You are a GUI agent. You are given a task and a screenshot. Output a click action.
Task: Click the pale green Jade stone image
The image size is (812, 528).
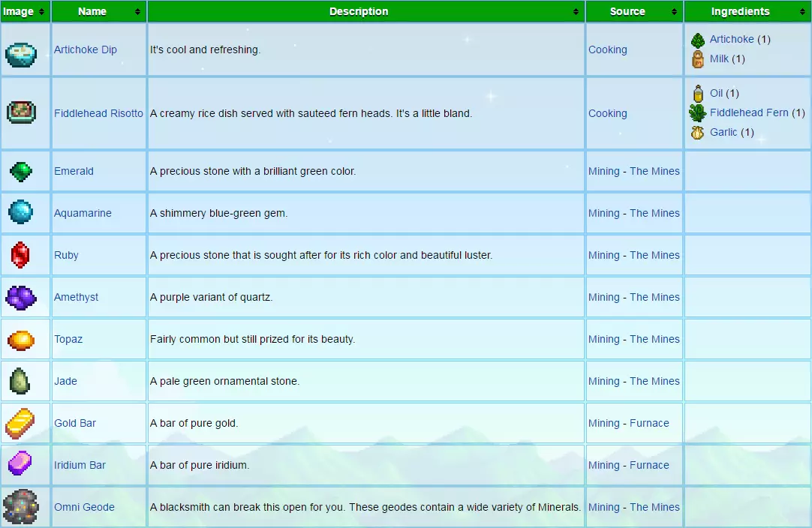click(x=20, y=381)
